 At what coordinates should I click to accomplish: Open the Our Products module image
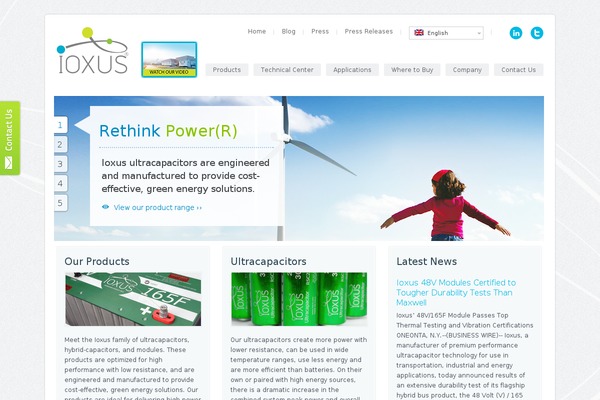[x=133, y=299]
